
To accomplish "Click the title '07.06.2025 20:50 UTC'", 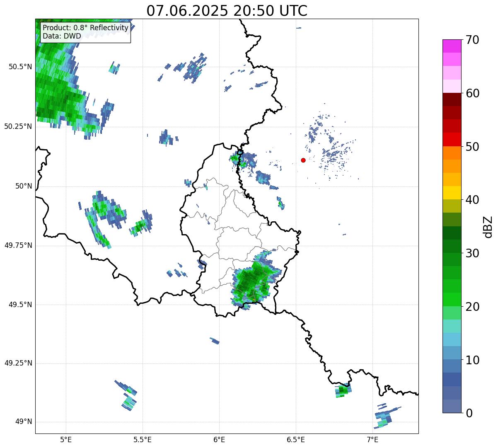I will 227,10.
